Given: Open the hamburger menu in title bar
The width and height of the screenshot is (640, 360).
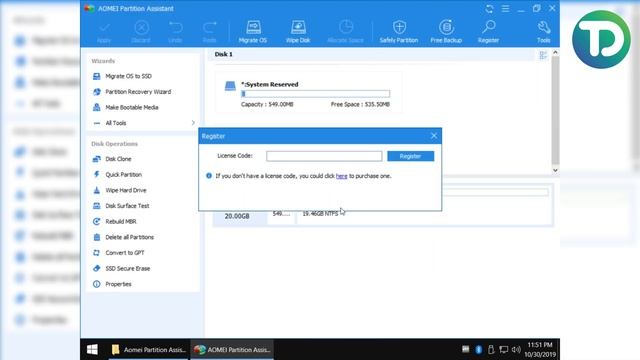Looking at the screenshot, I should click(x=505, y=9).
